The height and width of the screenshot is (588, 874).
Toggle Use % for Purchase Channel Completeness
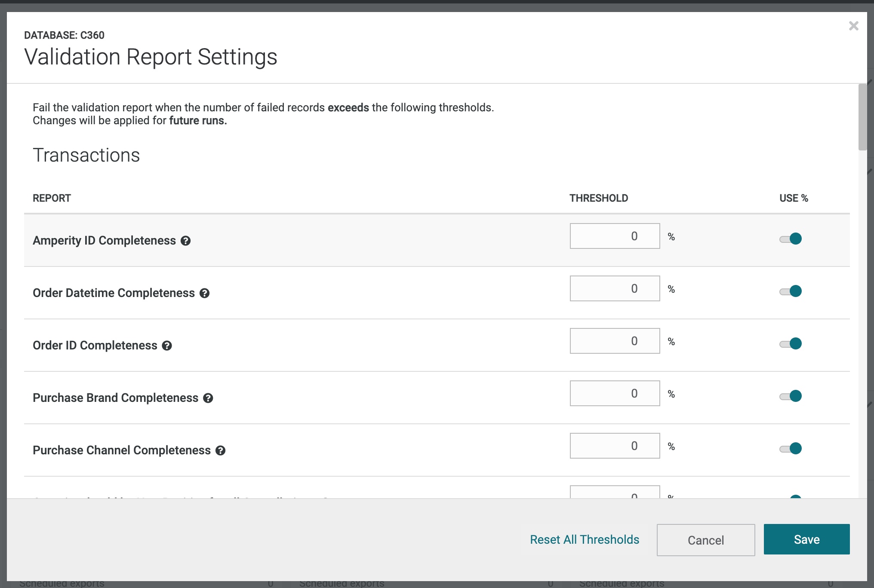tap(791, 448)
